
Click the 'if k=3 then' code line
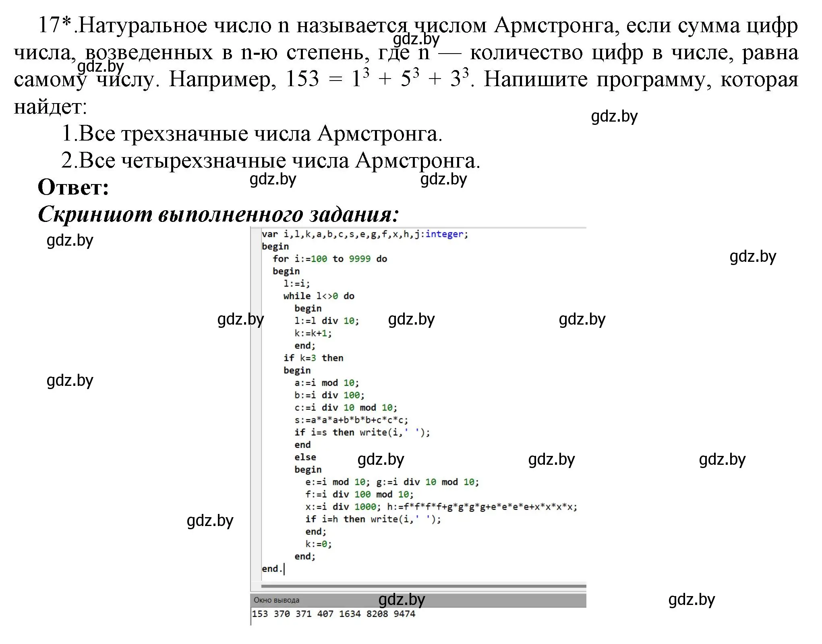[x=313, y=358]
